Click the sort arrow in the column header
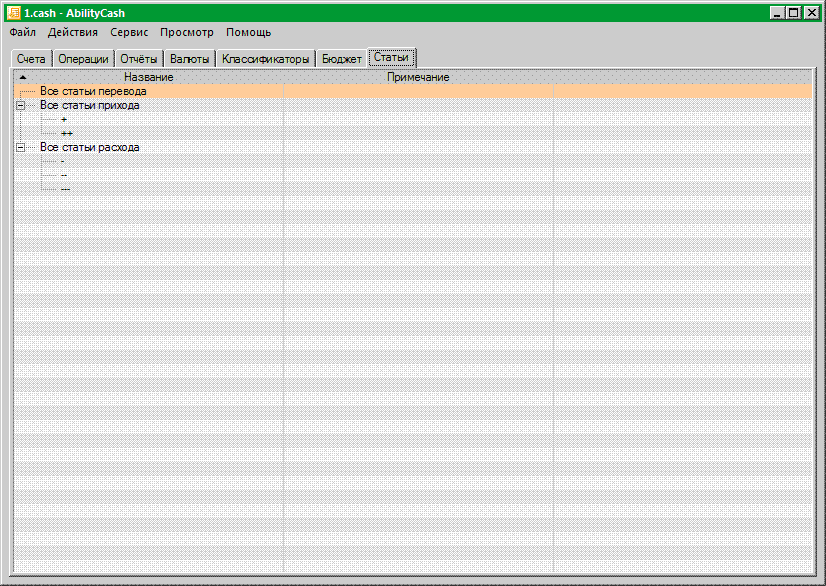 (23, 77)
